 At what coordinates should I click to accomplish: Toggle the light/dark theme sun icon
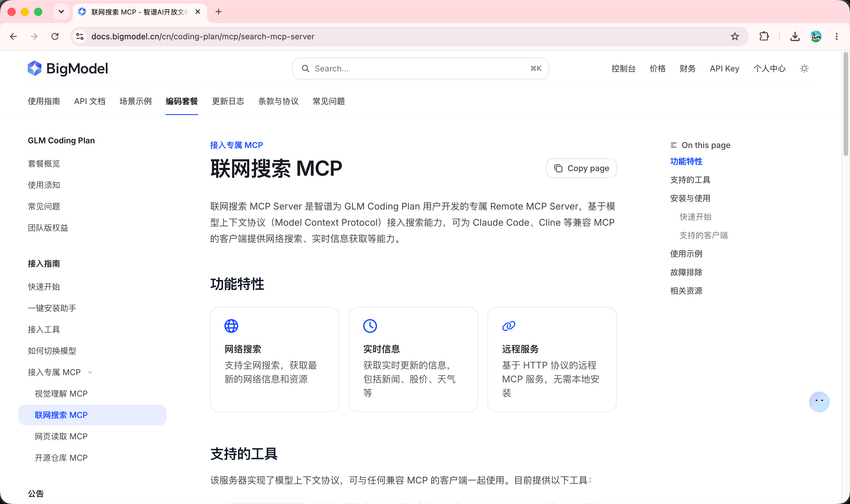point(804,68)
